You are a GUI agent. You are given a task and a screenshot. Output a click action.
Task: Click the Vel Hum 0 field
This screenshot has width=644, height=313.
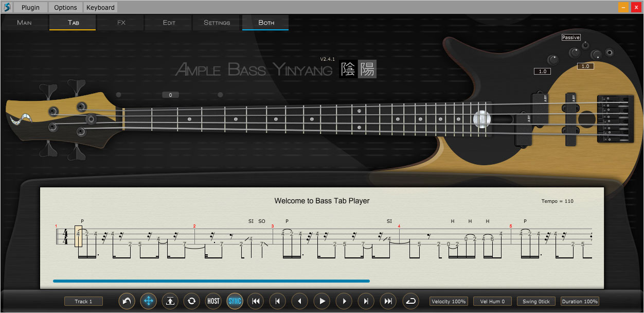(x=492, y=302)
